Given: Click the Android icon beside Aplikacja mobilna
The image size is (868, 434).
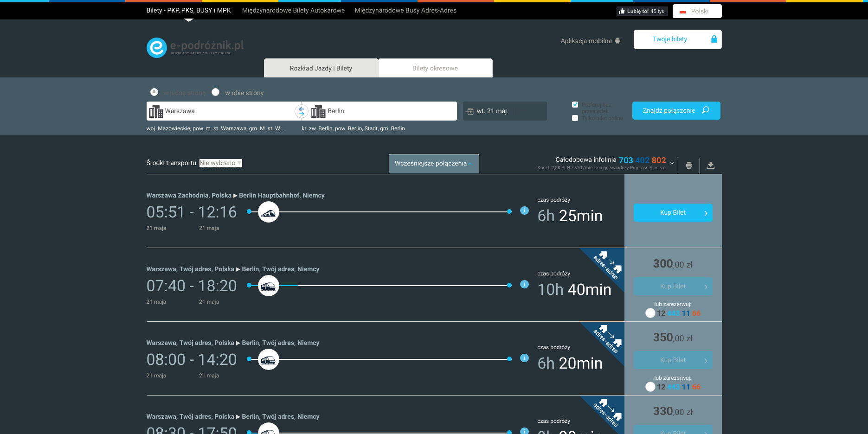Looking at the screenshot, I should tap(617, 41).
